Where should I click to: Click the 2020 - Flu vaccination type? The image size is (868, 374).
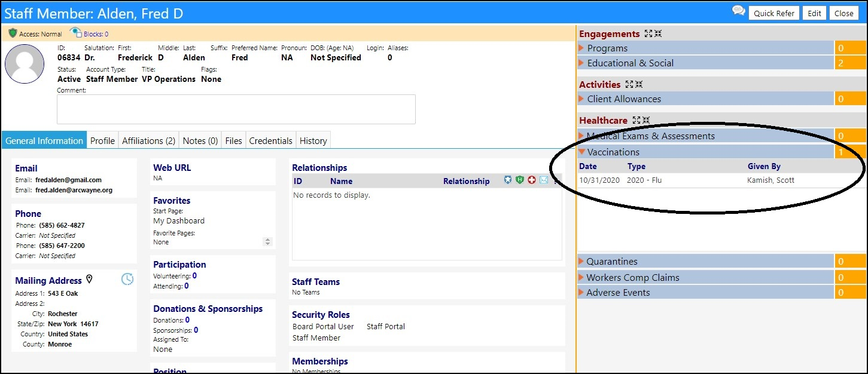click(644, 180)
